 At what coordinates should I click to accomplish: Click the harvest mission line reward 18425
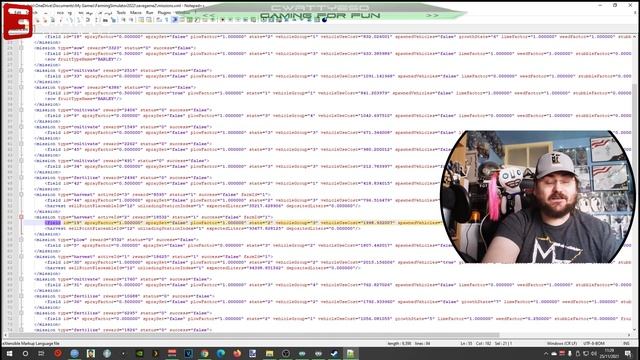click(153, 257)
